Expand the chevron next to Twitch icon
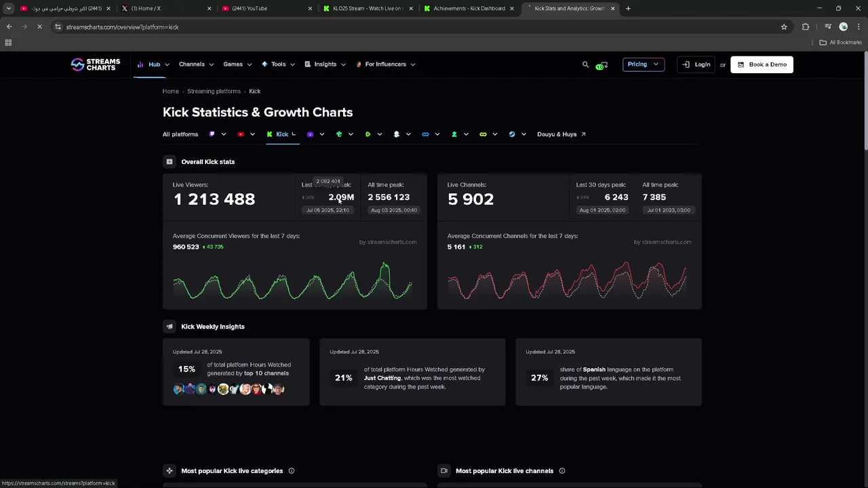The height and width of the screenshot is (488, 868). [224, 134]
